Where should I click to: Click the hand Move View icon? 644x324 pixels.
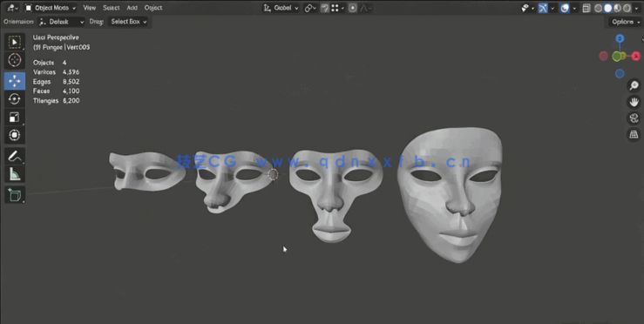pos(634,102)
